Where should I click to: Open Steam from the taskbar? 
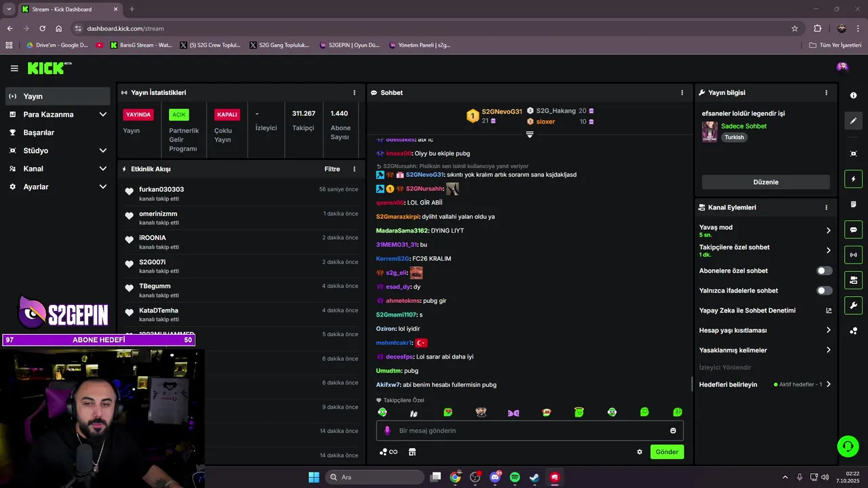(x=534, y=477)
